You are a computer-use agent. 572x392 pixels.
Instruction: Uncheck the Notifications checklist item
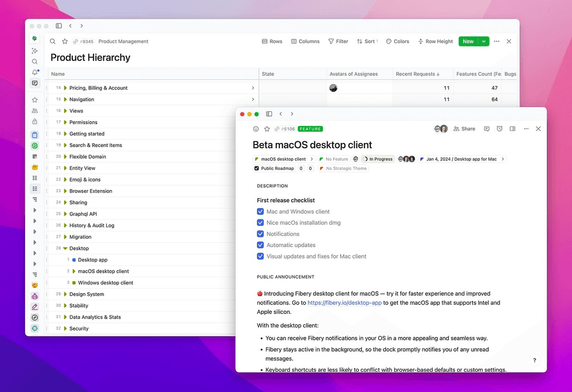point(260,233)
